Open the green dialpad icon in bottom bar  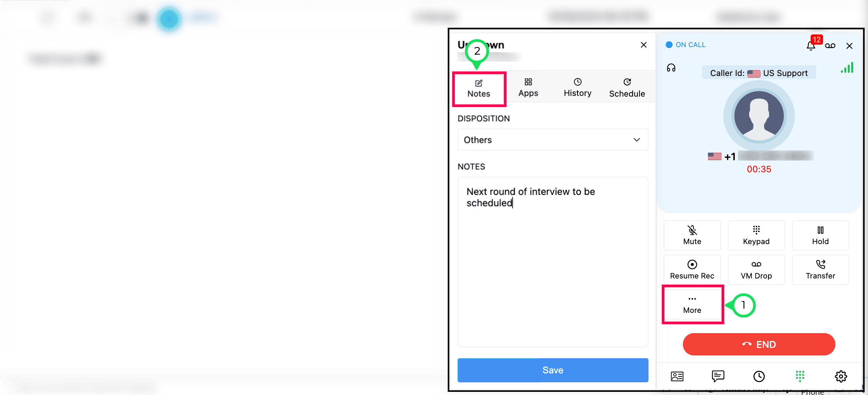click(x=800, y=376)
